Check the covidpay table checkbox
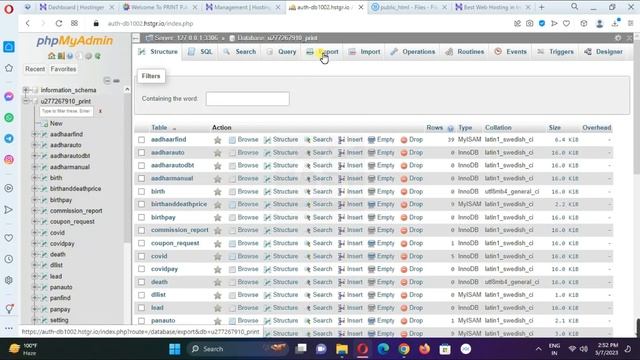This screenshot has width=640, height=360. click(x=141, y=269)
